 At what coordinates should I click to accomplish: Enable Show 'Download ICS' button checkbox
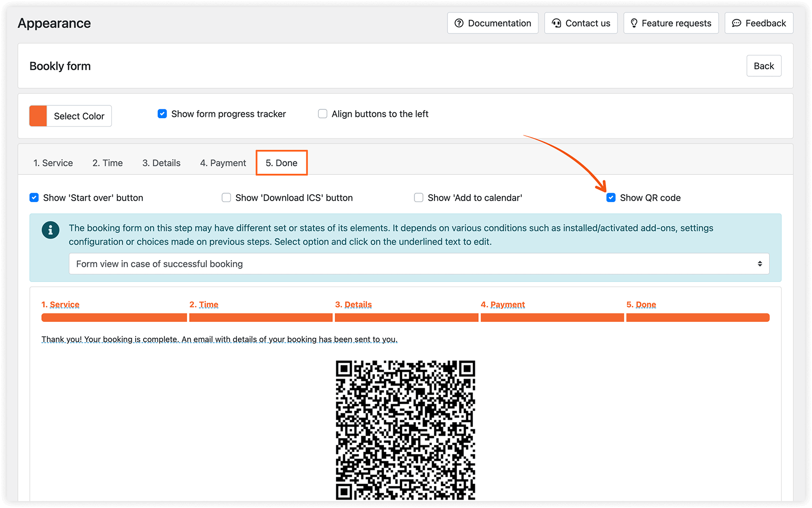pyautogui.click(x=226, y=198)
